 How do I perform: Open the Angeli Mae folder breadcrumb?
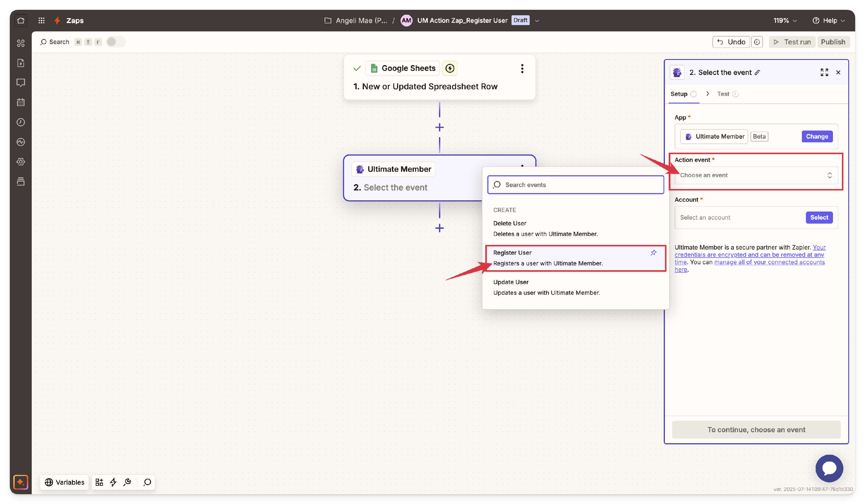tap(356, 20)
